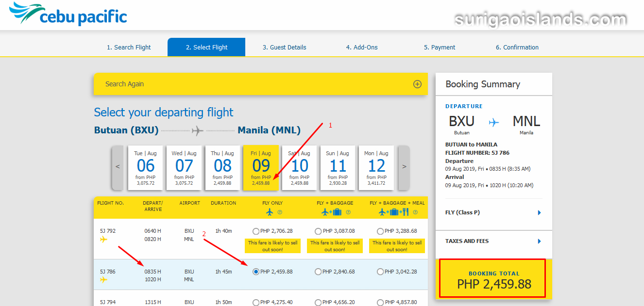Select Fly Only PHP 4,275.40 for 5J 794
644x306 pixels.
pos(256,303)
